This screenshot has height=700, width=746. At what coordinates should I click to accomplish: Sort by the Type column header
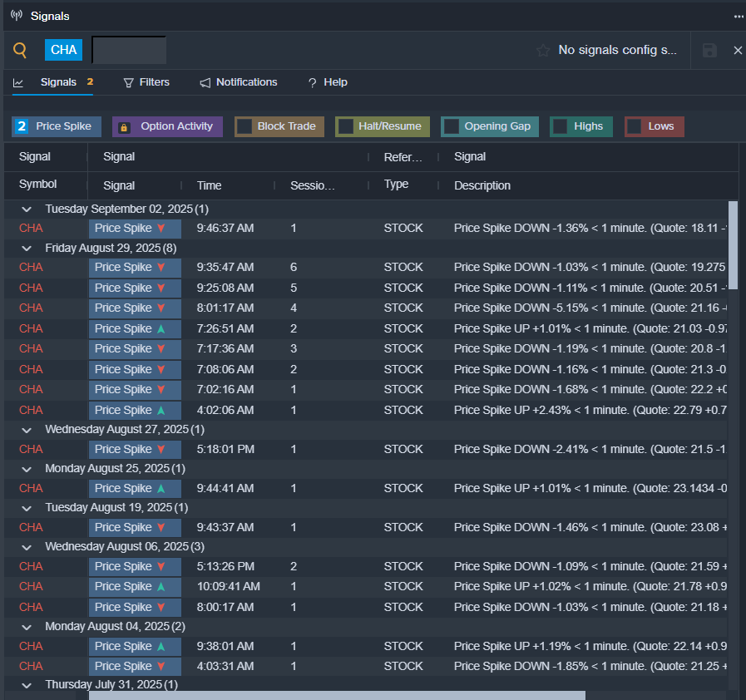(x=396, y=184)
